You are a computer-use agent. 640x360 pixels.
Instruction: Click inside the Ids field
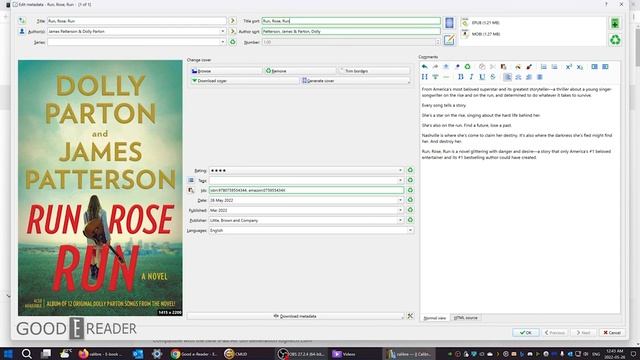tap(307, 190)
